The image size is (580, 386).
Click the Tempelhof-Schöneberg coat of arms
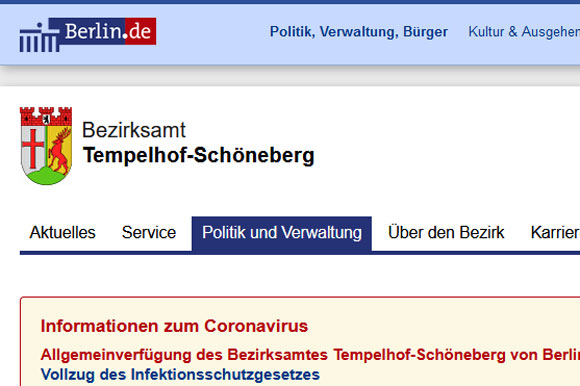point(46,146)
